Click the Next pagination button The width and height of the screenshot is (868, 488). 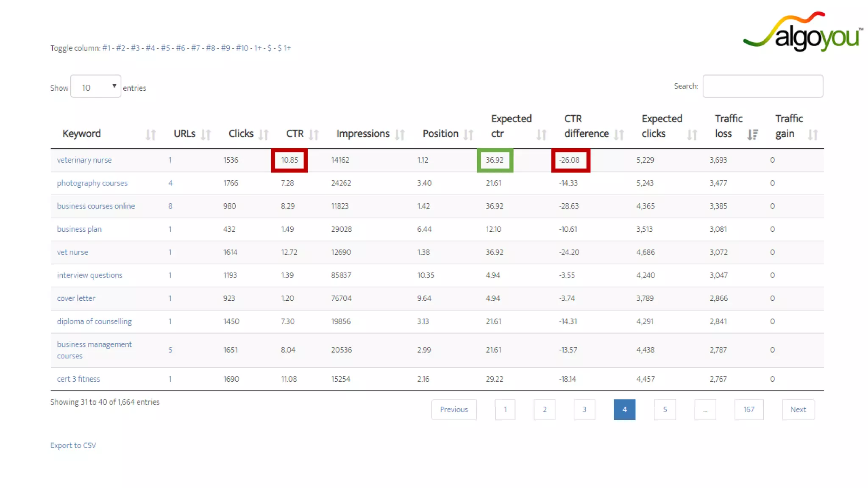(798, 410)
